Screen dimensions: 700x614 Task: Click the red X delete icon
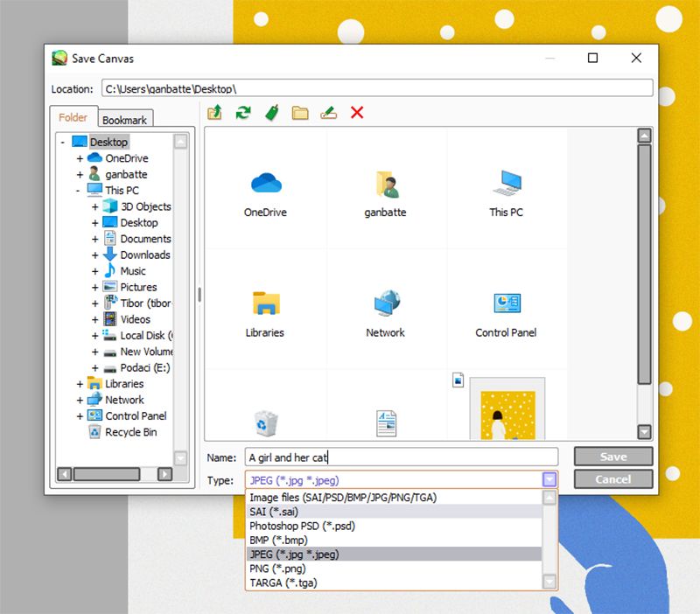coord(357,113)
